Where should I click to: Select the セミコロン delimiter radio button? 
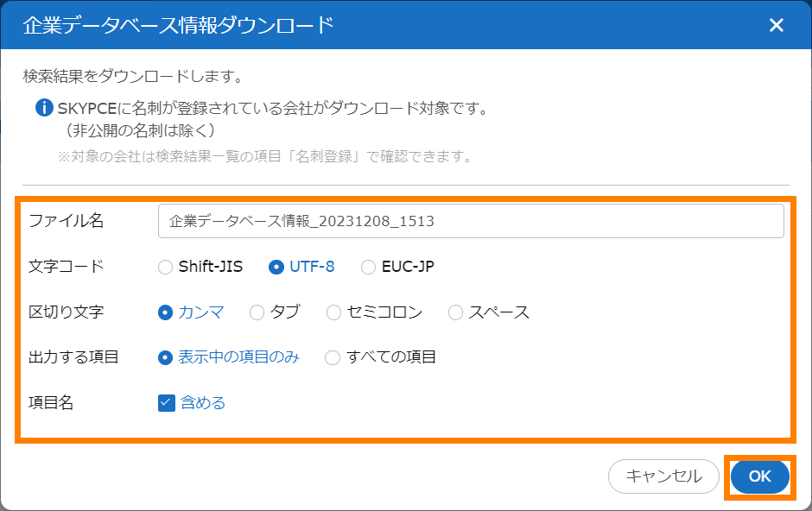[x=334, y=312]
